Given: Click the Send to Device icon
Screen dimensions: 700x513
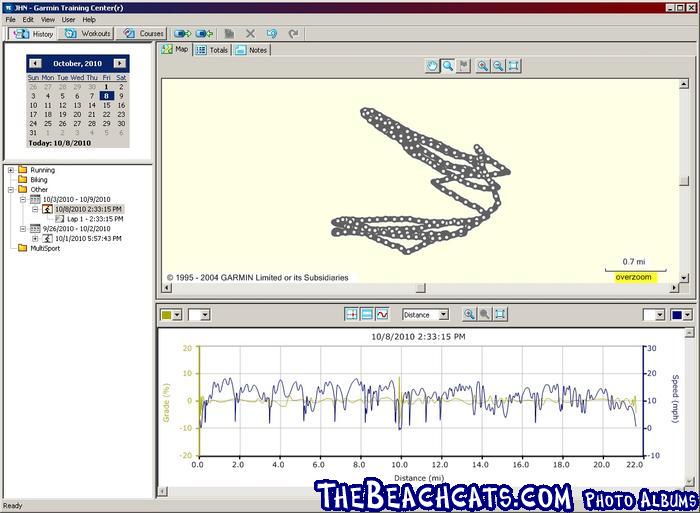Looking at the screenshot, I should (182, 33).
